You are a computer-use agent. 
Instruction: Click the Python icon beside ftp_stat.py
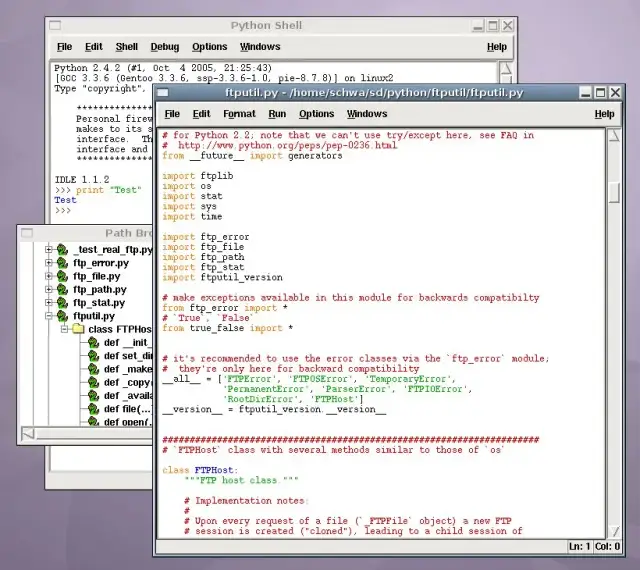tap(62, 302)
